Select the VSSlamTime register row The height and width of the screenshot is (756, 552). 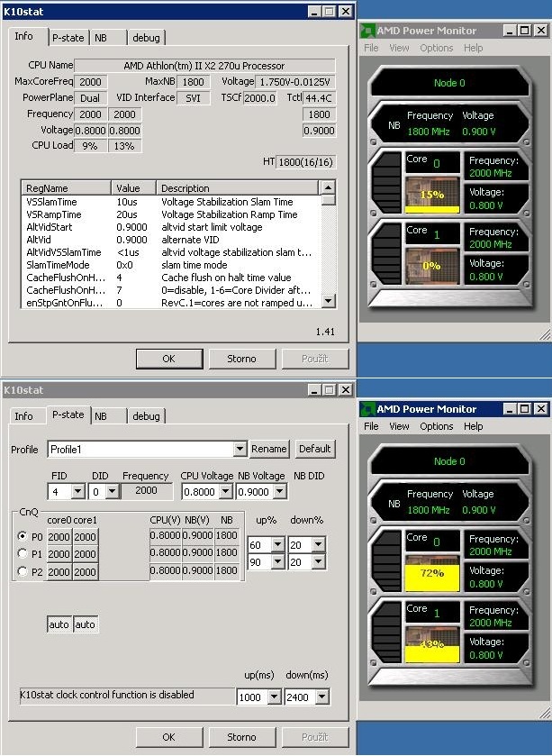pyautogui.click(x=171, y=202)
